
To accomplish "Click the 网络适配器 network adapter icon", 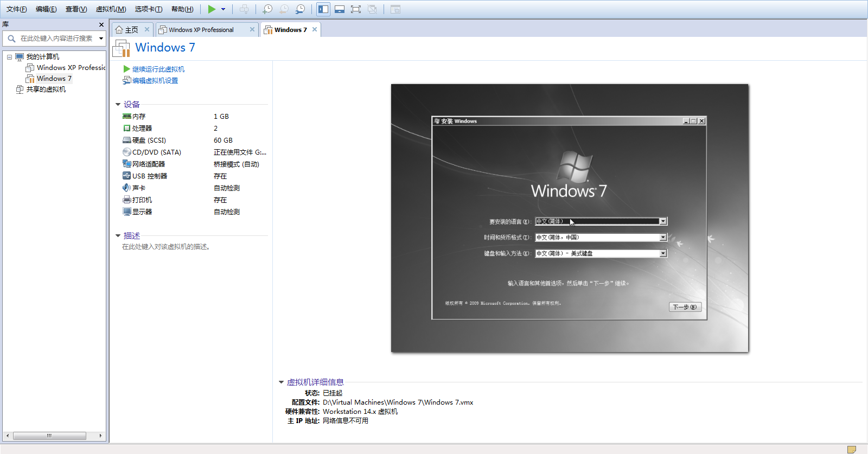I will pos(126,164).
